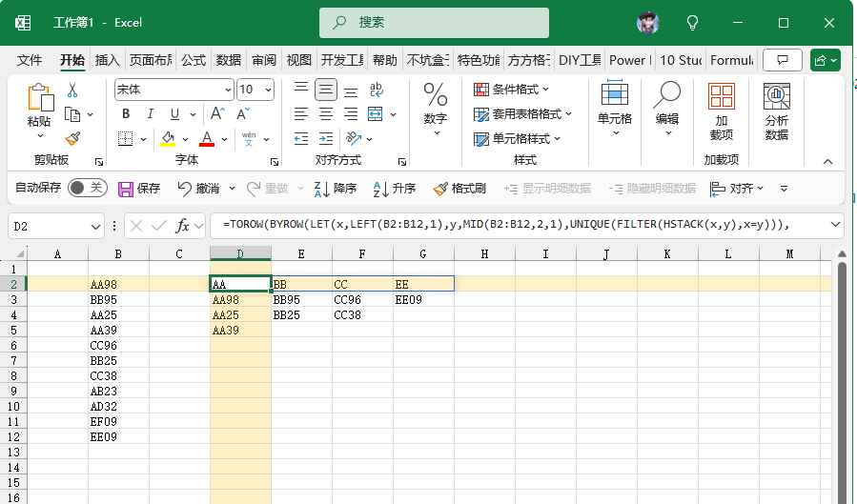
Task: Click the Copy icon in clipboard group
Action: point(72,114)
